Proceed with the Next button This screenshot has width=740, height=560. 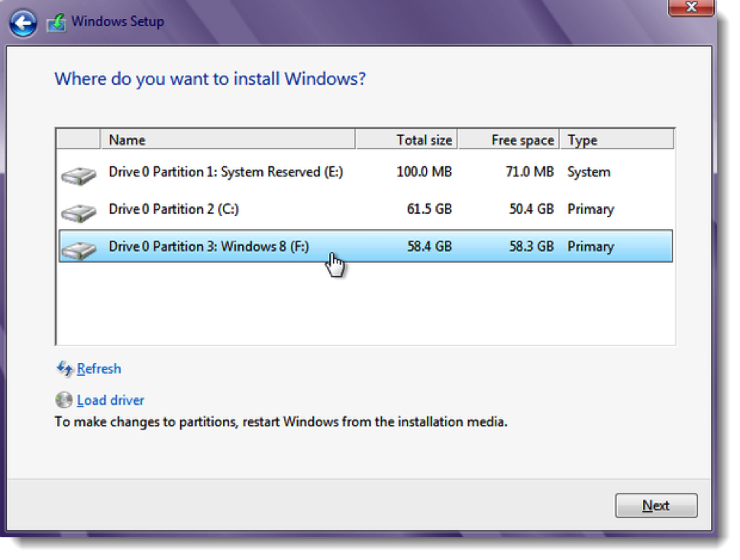[x=656, y=506]
